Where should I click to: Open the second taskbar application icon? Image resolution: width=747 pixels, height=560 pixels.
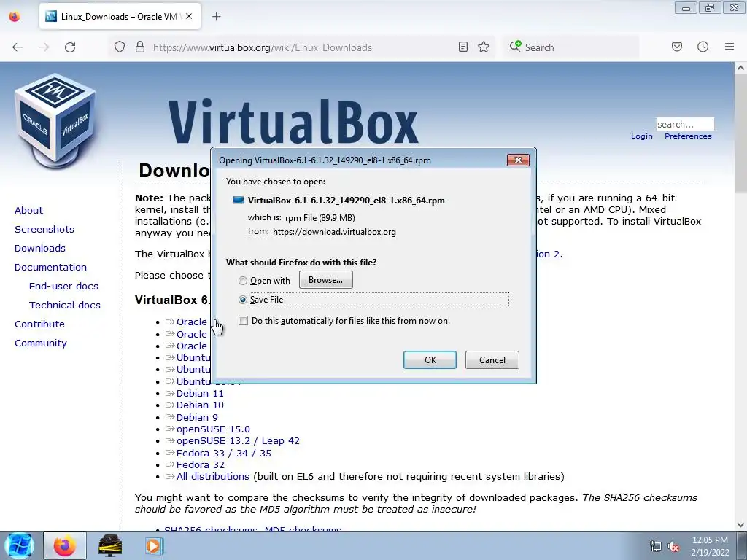click(110, 545)
